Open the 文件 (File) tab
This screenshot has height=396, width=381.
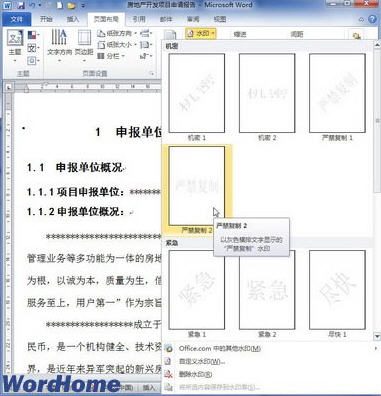tap(16, 19)
